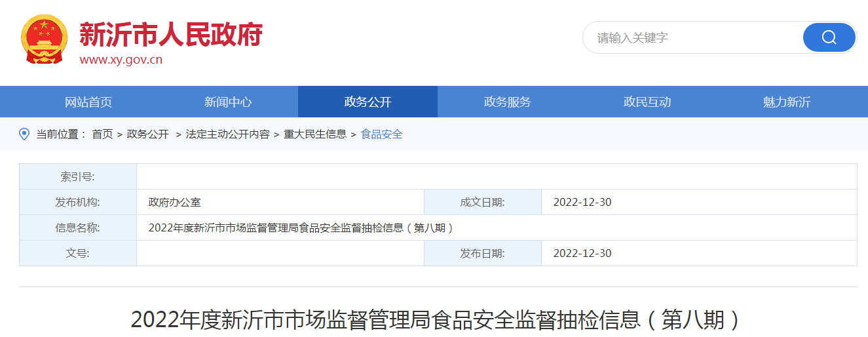The image size is (868, 337).
Task: Click the magnifier search button
Action: click(829, 37)
